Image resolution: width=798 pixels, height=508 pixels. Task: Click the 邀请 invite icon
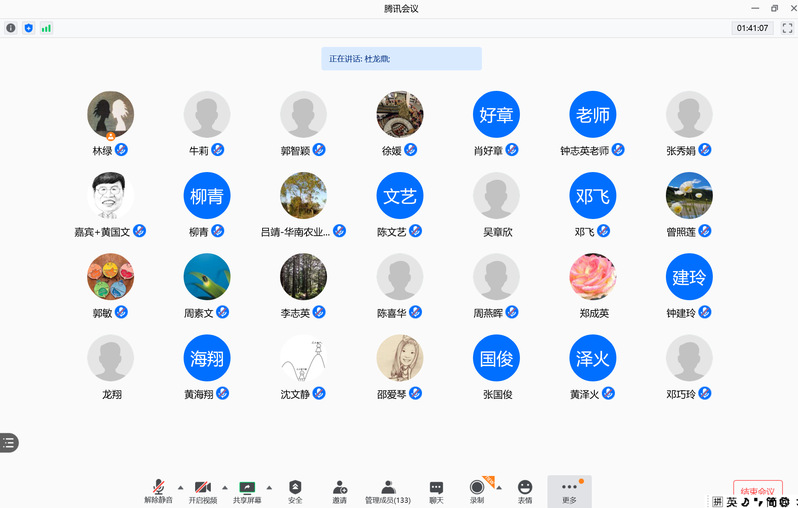click(340, 487)
